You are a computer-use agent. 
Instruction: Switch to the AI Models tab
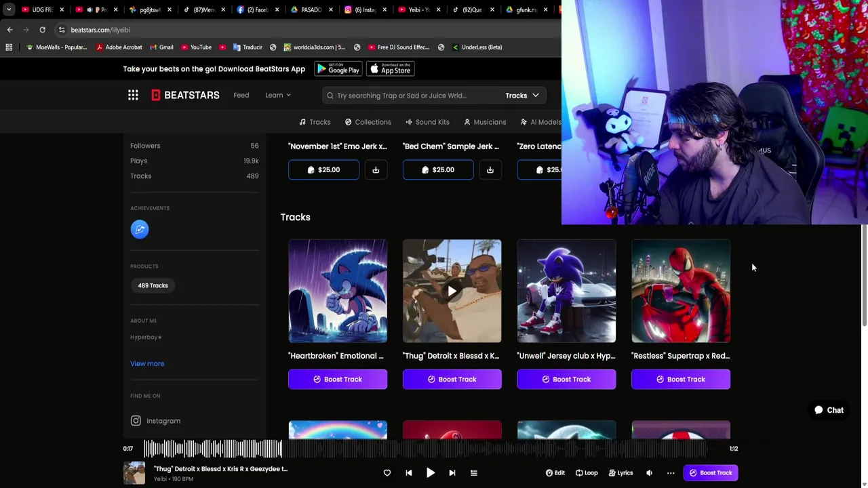tap(540, 122)
